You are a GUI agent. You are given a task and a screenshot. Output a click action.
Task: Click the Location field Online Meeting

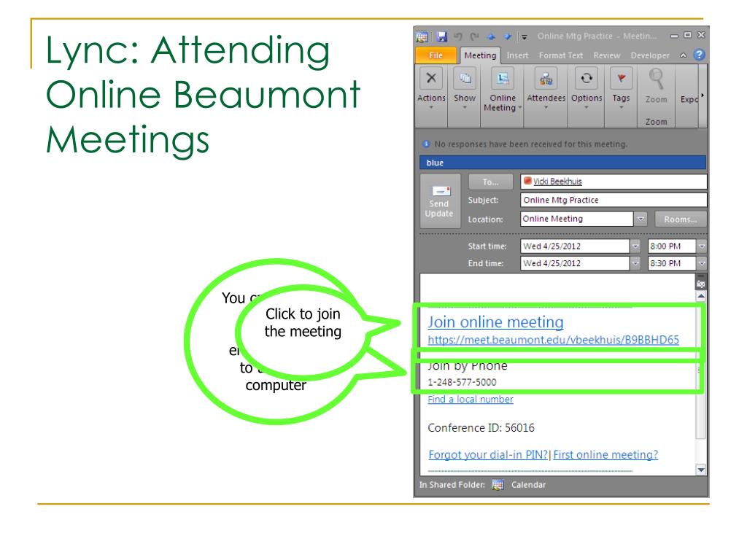[576, 219]
